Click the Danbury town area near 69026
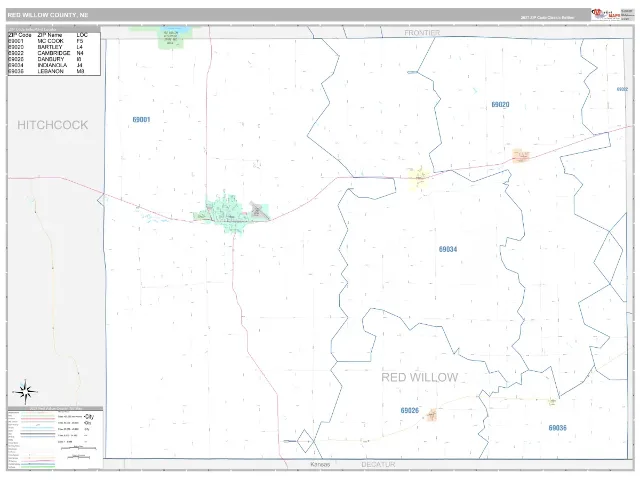This screenshot has height=480, width=640. tap(432, 416)
